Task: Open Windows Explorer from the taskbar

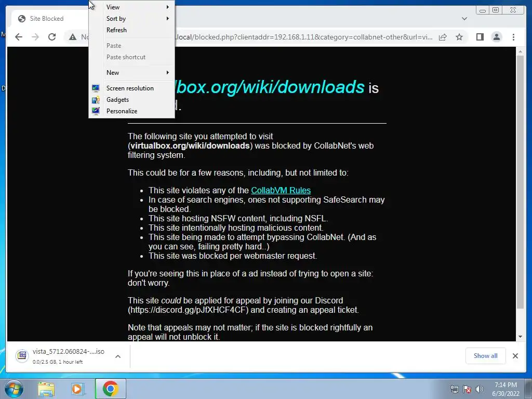Action: pos(46,389)
